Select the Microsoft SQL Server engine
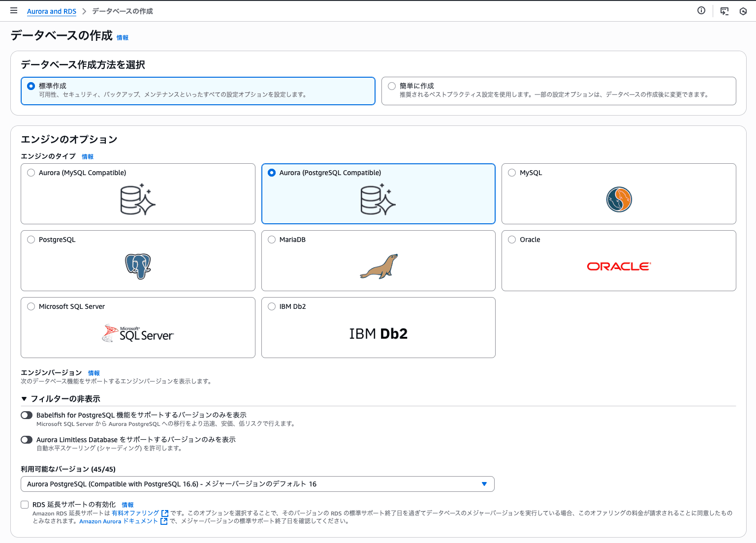Screen dimensions: 756x543 (x=31, y=306)
